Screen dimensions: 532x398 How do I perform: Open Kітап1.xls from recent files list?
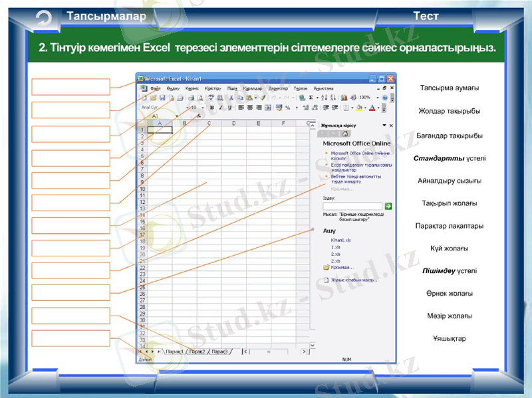point(340,239)
